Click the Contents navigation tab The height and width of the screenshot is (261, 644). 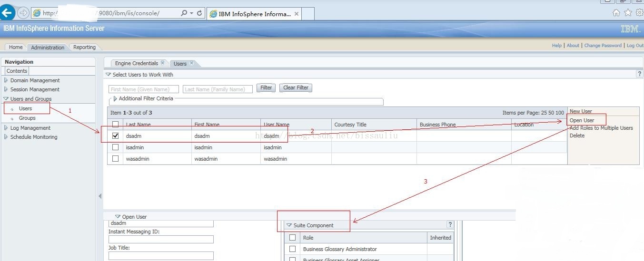(17, 71)
